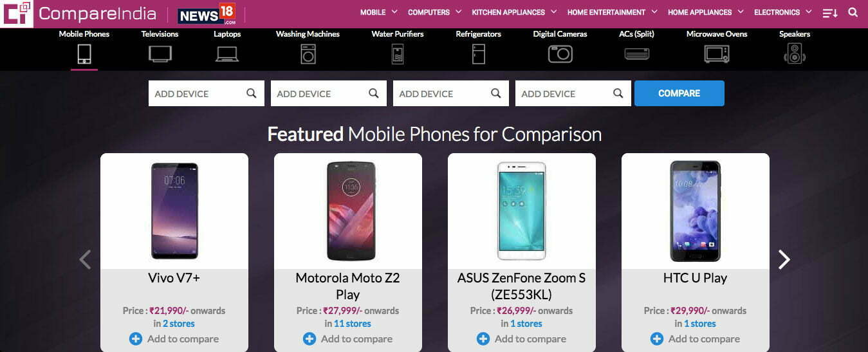Select the Water Purifiers icon
Image resolution: width=868 pixels, height=352 pixels.
[x=398, y=53]
